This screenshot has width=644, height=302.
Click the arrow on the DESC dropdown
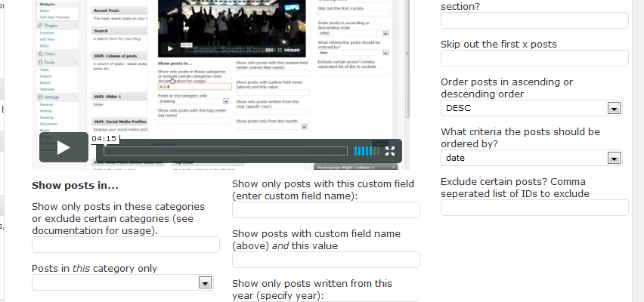point(614,109)
